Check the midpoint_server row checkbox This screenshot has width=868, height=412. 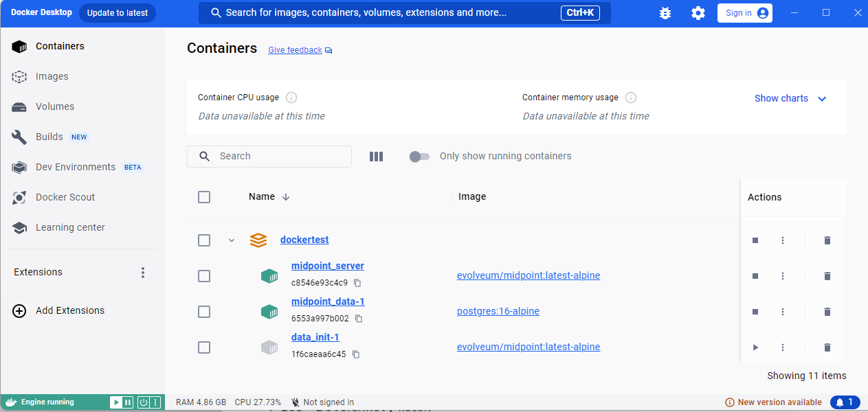click(x=204, y=275)
